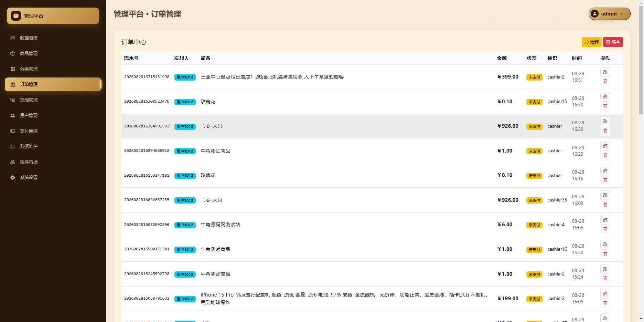Click the 用户管理 people icon
The height and width of the screenshot is (322, 644).
[13, 115]
